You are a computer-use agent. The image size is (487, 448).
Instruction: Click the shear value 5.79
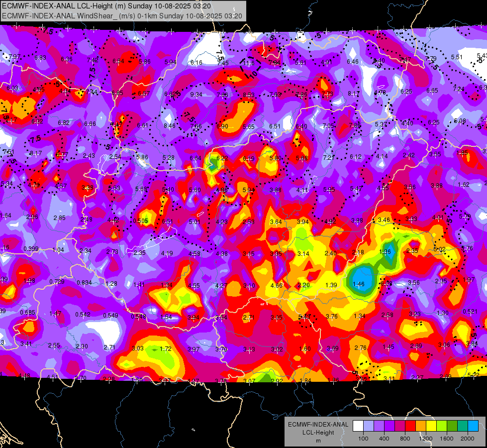pyautogui.click(x=465, y=217)
